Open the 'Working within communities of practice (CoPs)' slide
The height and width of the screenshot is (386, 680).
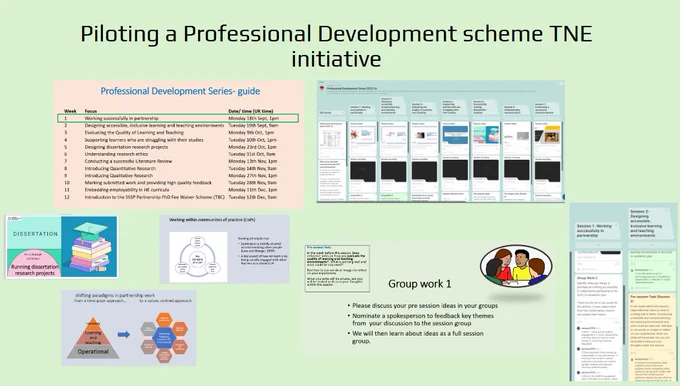[x=224, y=249]
